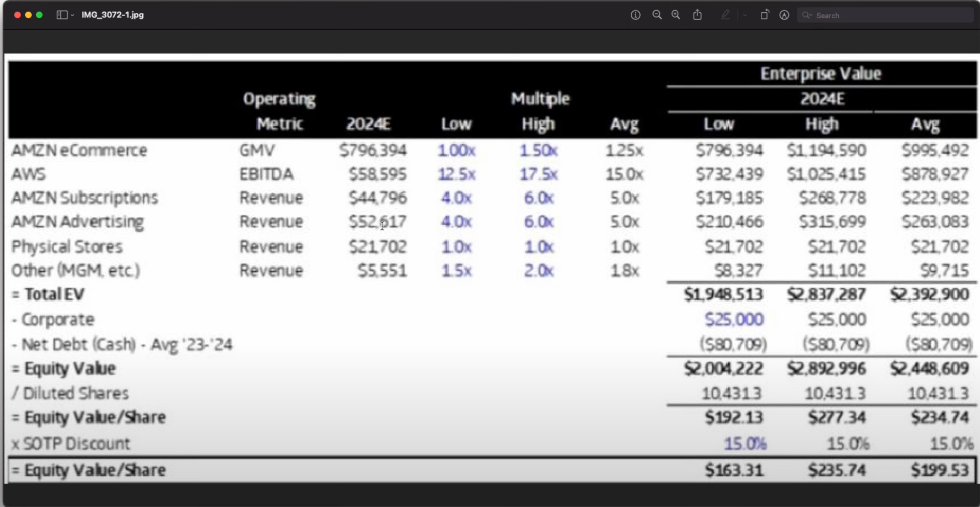Select the blue $25,000 Corporate value
Screen dimensions: 980x507
(734, 319)
